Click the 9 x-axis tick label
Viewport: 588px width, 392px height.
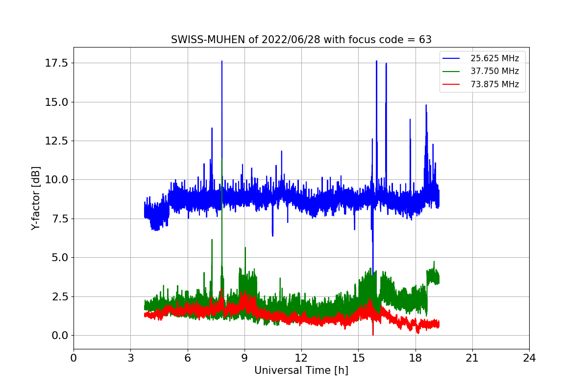point(245,358)
